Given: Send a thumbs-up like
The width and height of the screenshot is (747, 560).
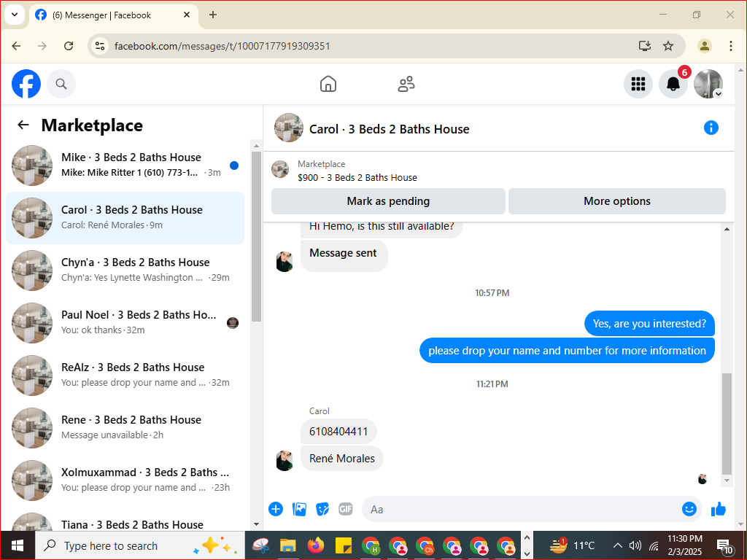Looking at the screenshot, I should 719,509.
